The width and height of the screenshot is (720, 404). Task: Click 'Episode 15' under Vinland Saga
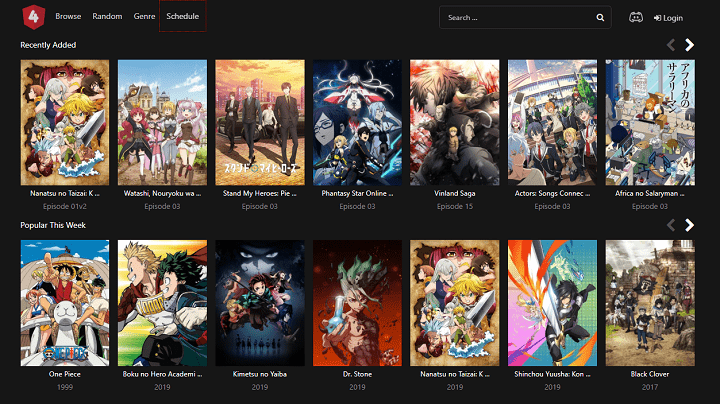click(455, 206)
